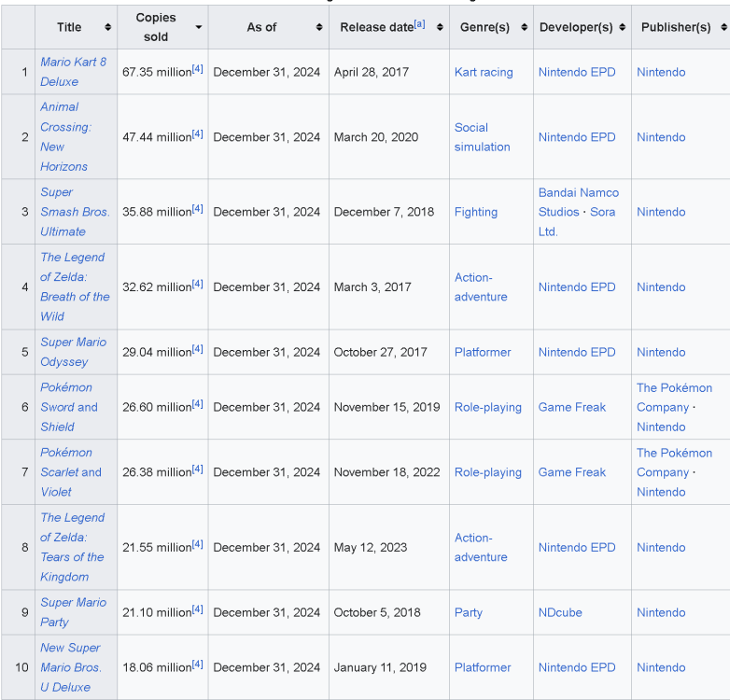
Task: Open Mario Kart 8 Deluxe article
Action: [x=74, y=72]
